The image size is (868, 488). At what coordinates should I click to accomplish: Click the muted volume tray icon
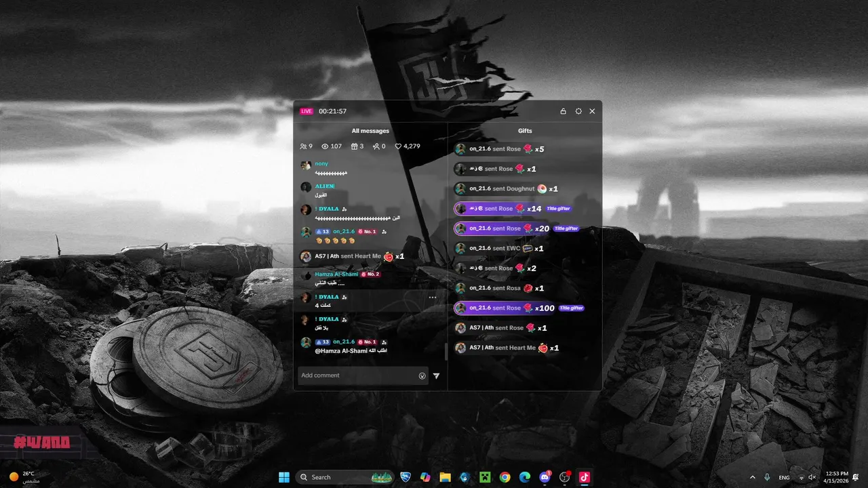[x=812, y=477]
